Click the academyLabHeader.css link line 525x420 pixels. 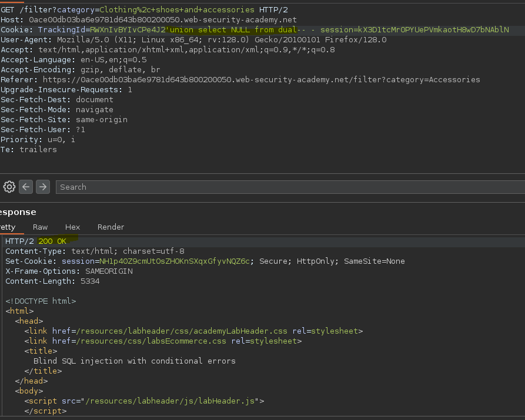[x=193, y=331]
